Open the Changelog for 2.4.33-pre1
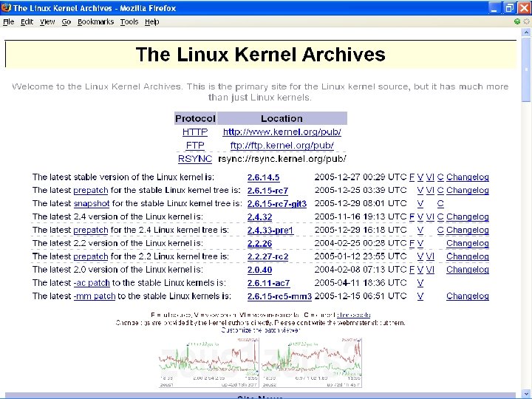Screen dimensions: 532x399 click(x=468, y=230)
